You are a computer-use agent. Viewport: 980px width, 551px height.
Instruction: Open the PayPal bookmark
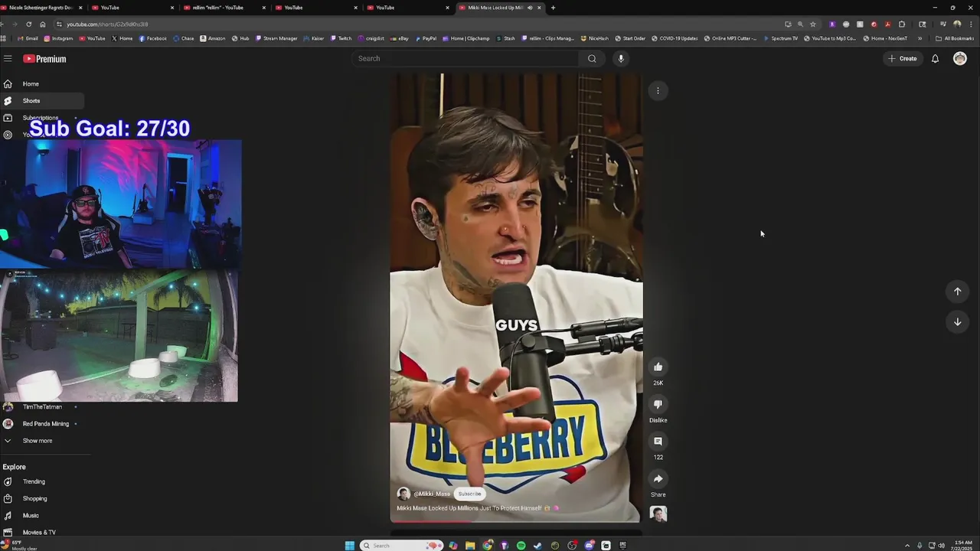tap(425, 38)
